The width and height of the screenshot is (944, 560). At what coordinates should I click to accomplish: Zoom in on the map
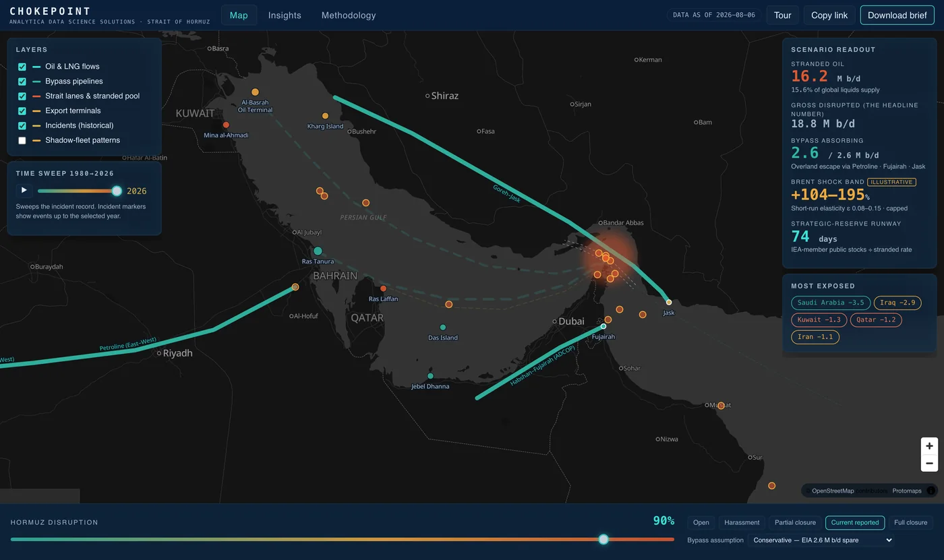(x=929, y=446)
